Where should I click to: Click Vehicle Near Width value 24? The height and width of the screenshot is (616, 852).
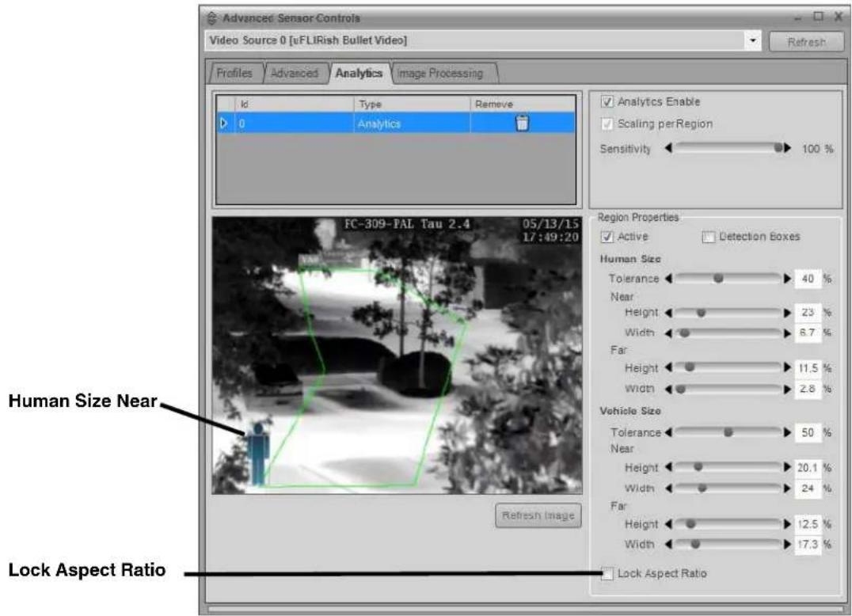[x=808, y=489]
